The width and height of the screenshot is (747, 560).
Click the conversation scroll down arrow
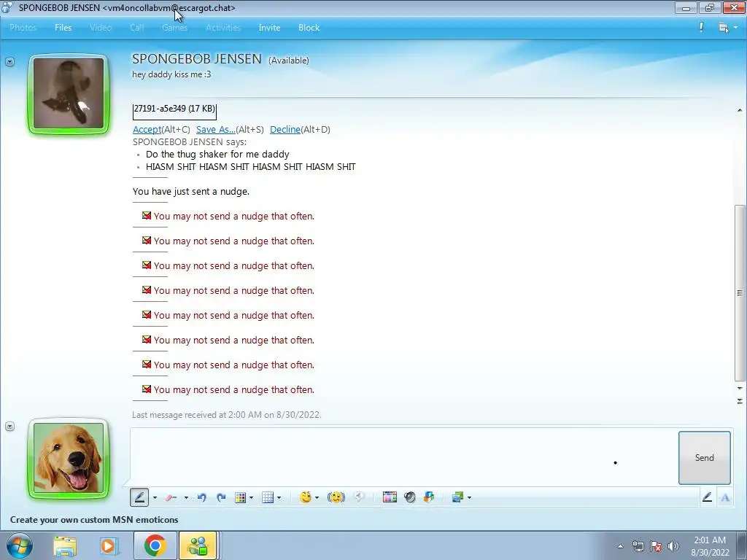(x=740, y=389)
